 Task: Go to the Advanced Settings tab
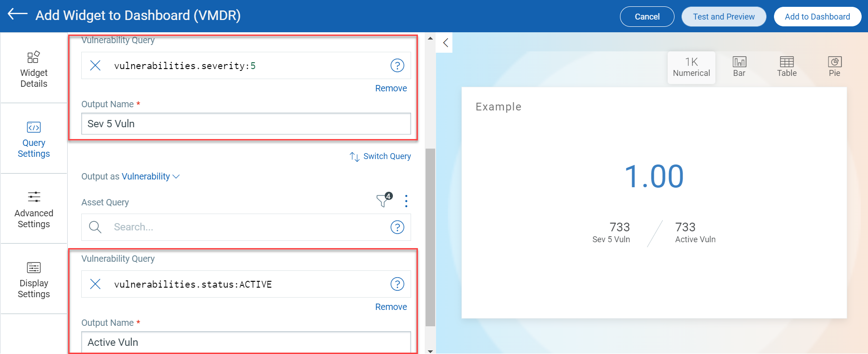34,209
